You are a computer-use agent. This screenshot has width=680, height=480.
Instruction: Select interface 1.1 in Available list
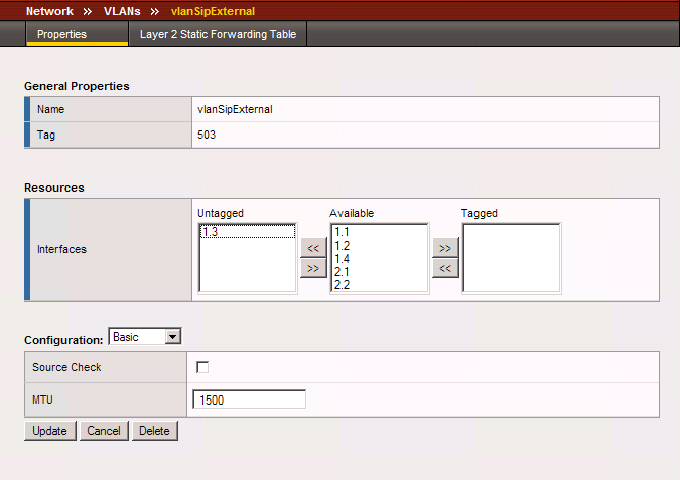pos(342,232)
